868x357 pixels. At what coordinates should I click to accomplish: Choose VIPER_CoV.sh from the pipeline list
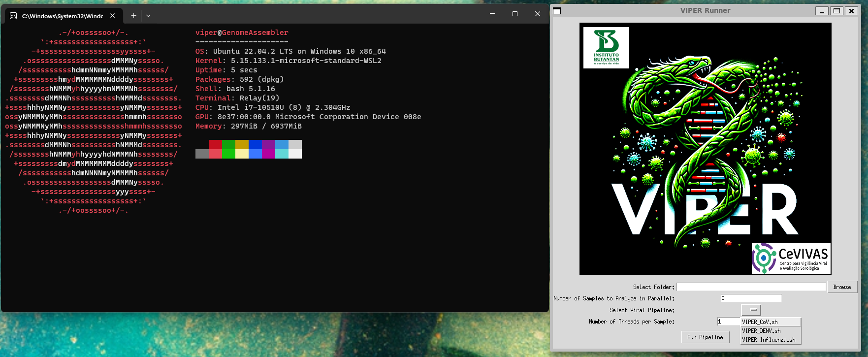pyautogui.click(x=771, y=322)
